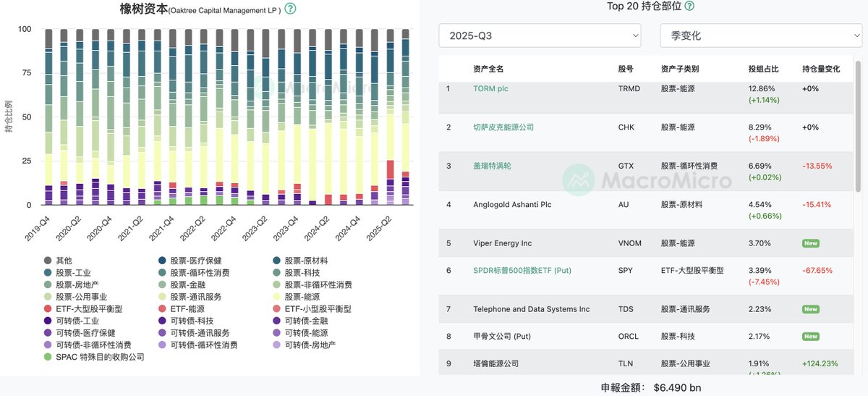Open the 盖瑞特涡轮 holding link
The width and height of the screenshot is (868, 396).
click(x=493, y=166)
